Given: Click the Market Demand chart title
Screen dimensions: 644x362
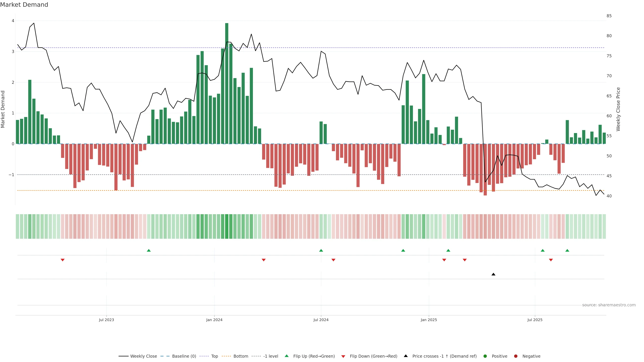Looking at the screenshot, I should point(24,5).
